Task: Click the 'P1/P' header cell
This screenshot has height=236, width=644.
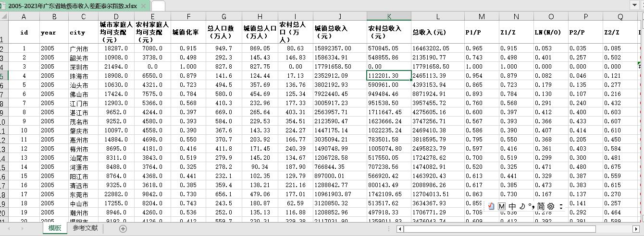Action: (x=482, y=33)
